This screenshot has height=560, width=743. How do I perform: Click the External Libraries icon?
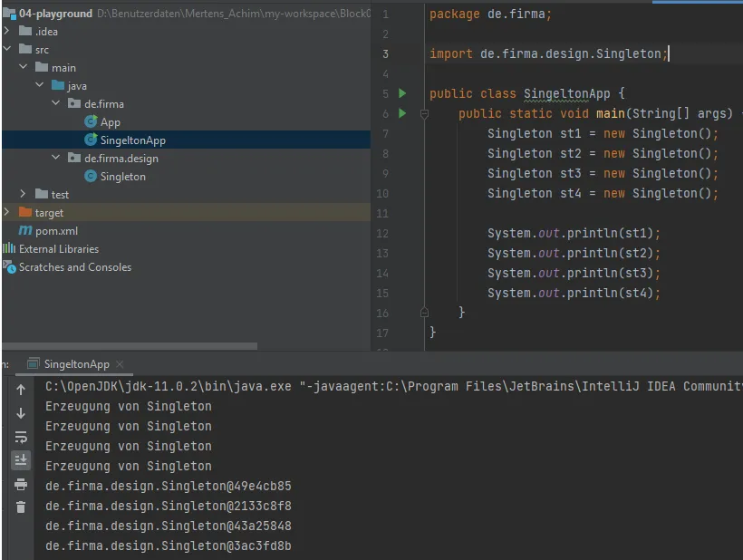click(9, 248)
